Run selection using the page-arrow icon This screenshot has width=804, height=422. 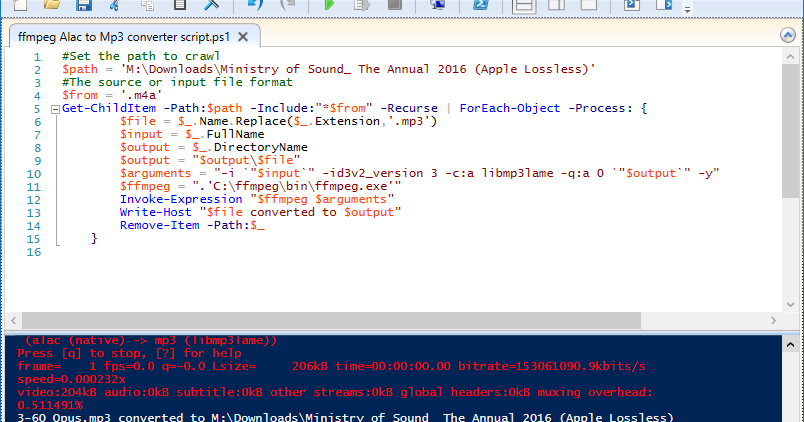[362, 5]
